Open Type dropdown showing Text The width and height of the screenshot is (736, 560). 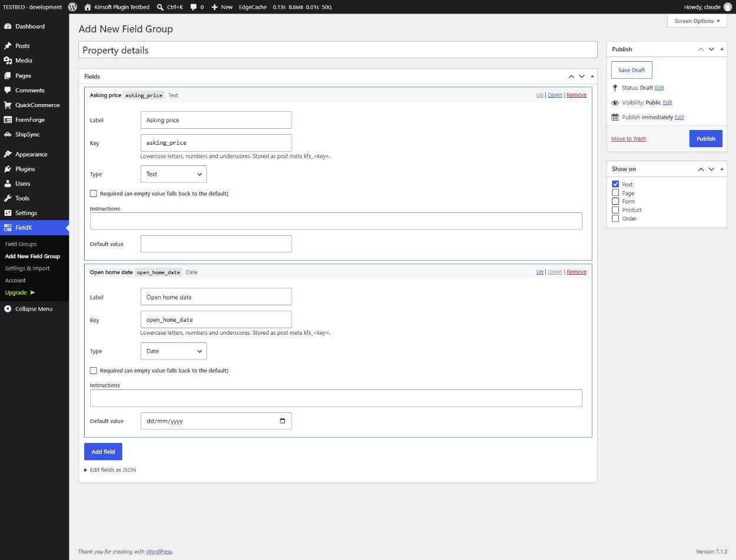[174, 174]
